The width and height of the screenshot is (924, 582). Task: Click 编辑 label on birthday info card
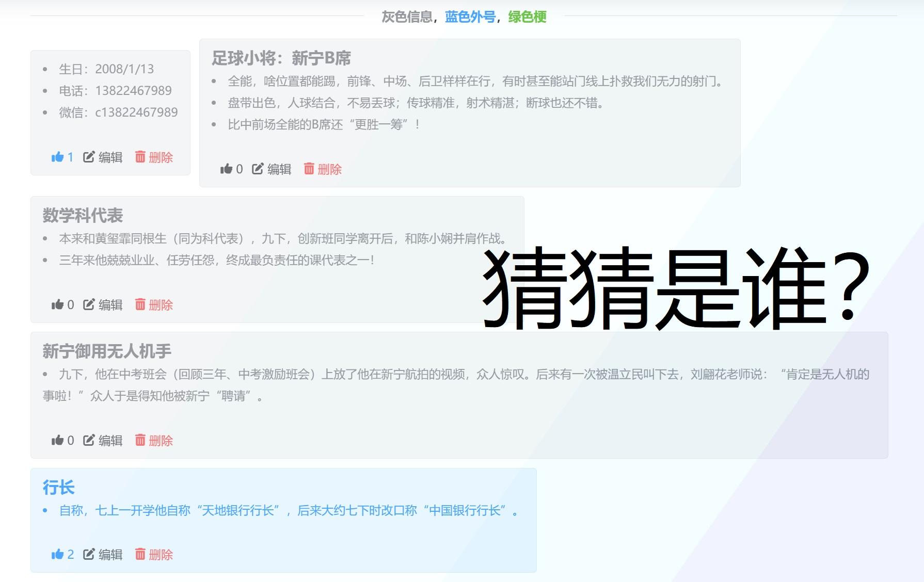(110, 157)
